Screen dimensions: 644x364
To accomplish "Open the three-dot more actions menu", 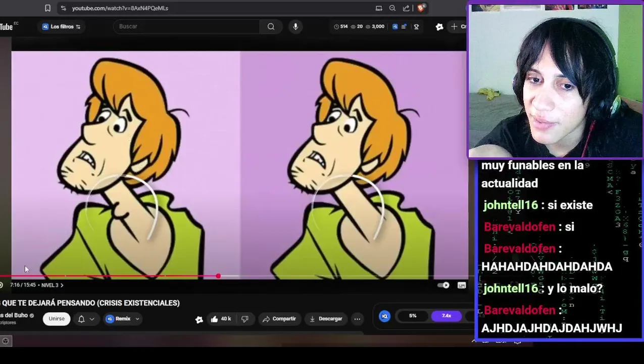I will point(357,319).
